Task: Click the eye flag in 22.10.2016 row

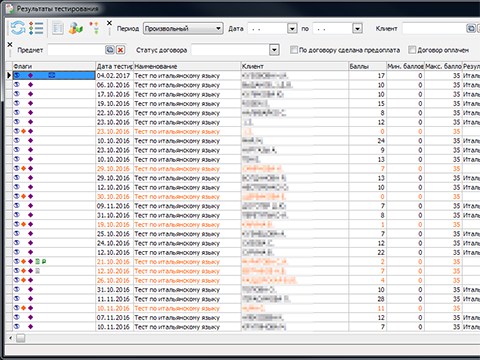Action: [17, 113]
